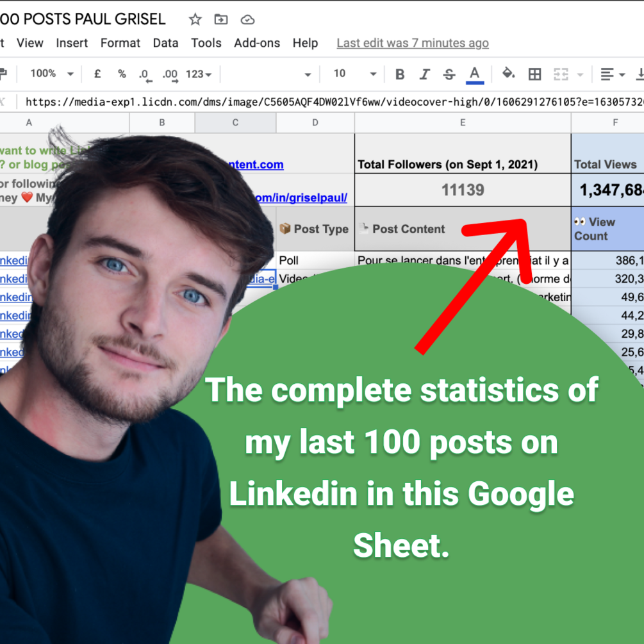Open the fill colour bucket

(508, 74)
